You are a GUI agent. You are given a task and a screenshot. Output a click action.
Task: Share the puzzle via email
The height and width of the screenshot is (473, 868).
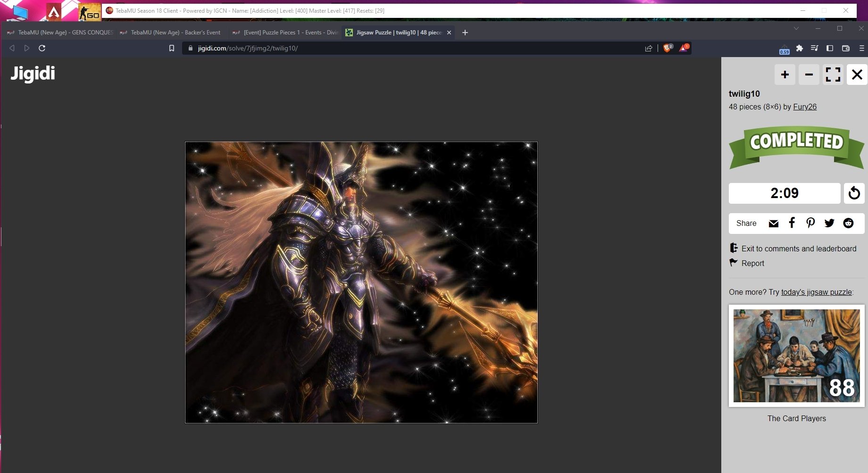pyautogui.click(x=774, y=224)
